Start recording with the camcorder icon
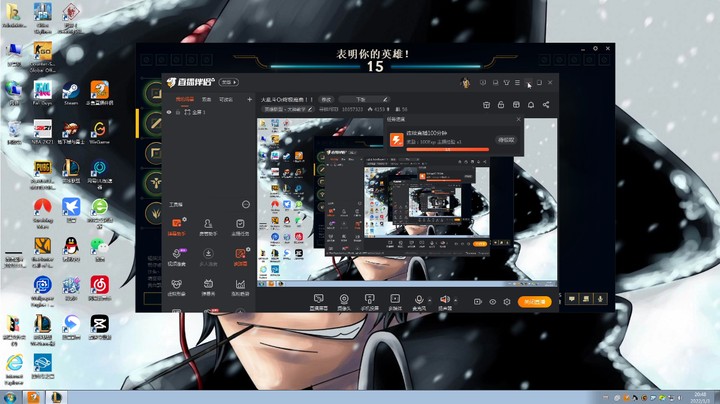Screen dimensions: 720x404 (478, 302)
